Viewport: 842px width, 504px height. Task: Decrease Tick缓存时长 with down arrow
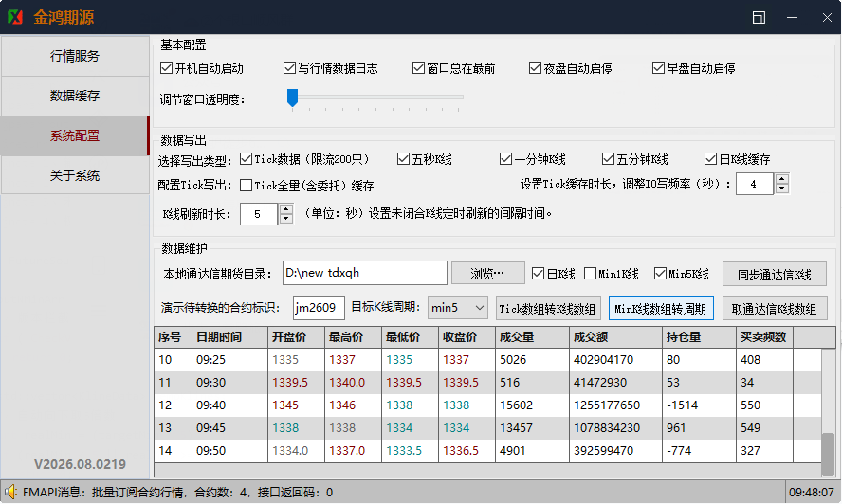click(x=782, y=189)
